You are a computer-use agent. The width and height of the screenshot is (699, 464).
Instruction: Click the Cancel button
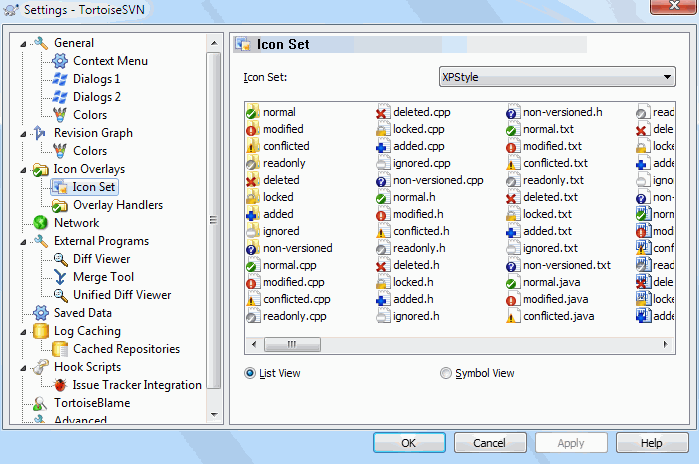(490, 443)
